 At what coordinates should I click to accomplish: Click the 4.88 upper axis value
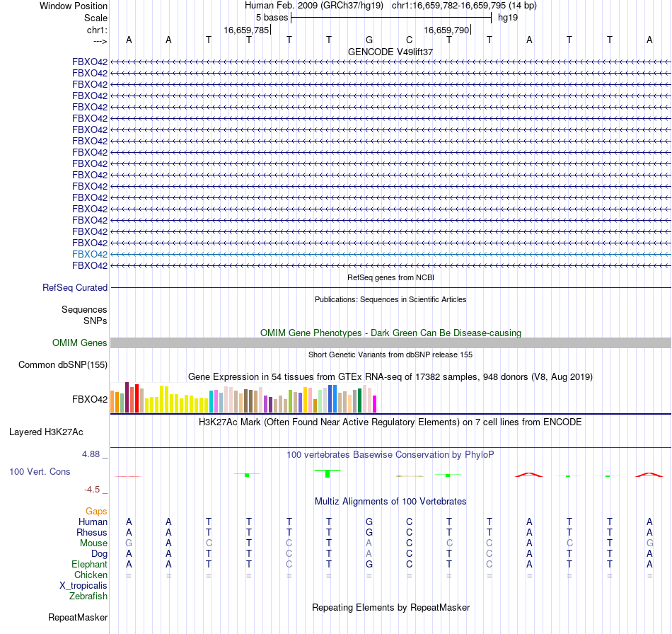tap(91, 454)
